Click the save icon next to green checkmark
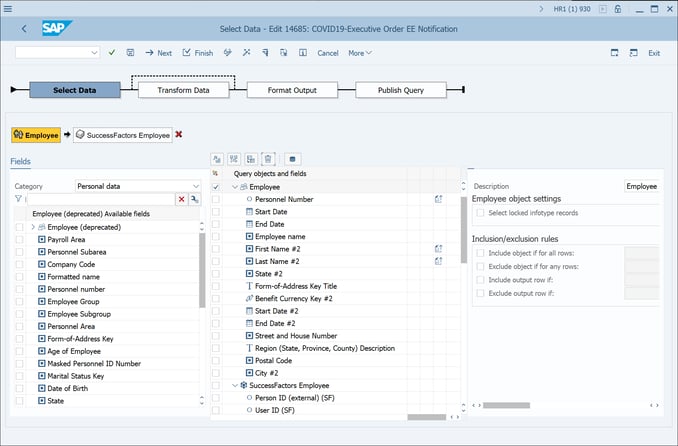 click(x=130, y=52)
